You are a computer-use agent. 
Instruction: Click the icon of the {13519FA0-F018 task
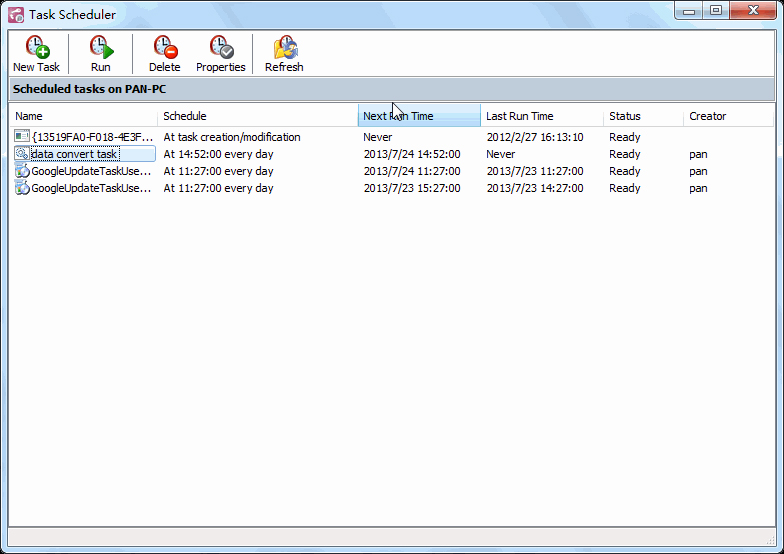22,137
